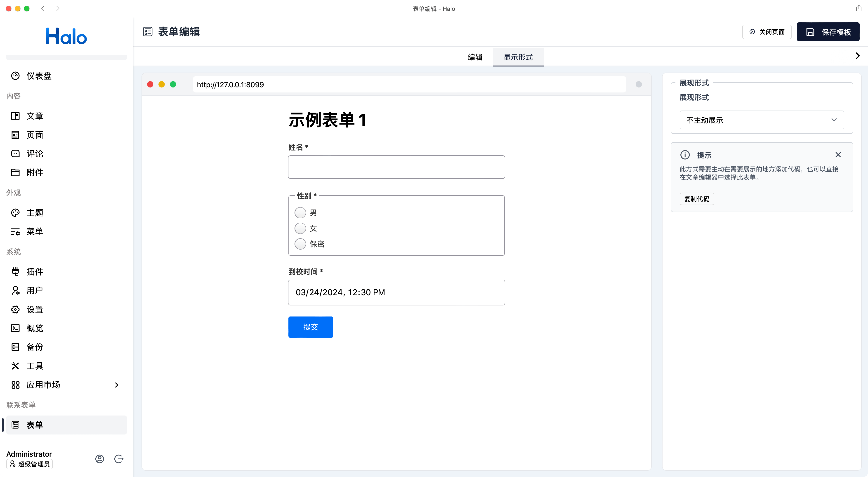This screenshot has width=868, height=477.
Task: Click the 应用市场 app market icon
Action: [x=15, y=385]
